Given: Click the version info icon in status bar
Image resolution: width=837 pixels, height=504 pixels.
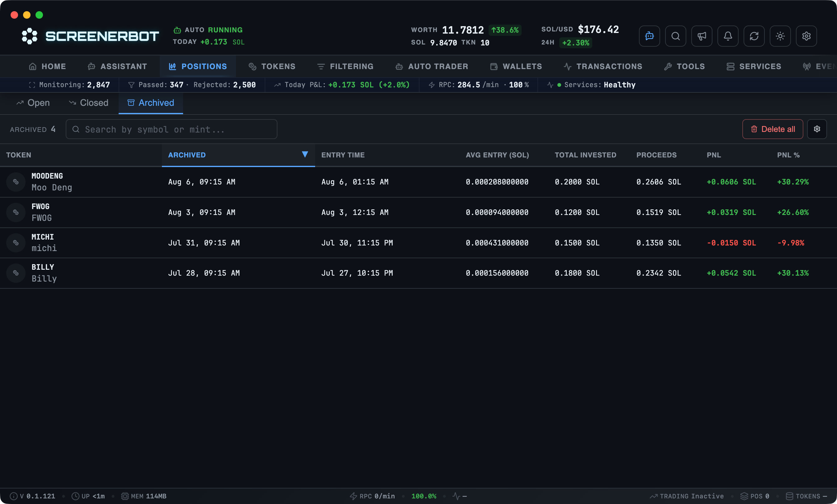Looking at the screenshot, I should [13, 496].
